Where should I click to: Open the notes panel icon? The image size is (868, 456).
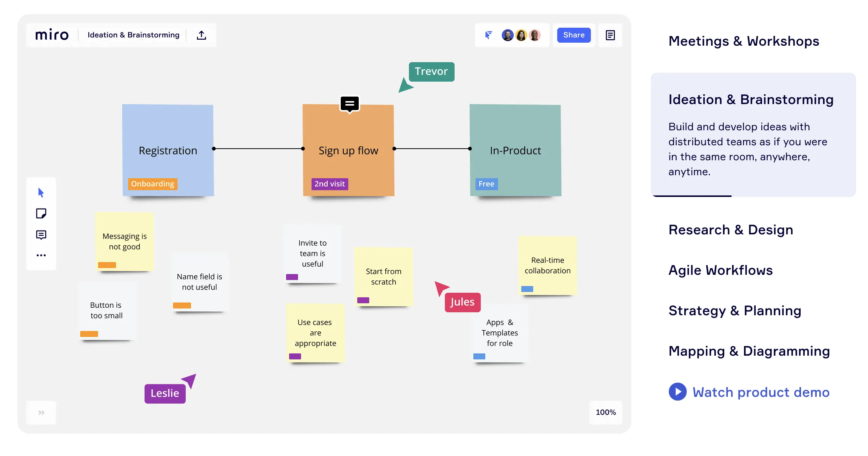click(610, 35)
